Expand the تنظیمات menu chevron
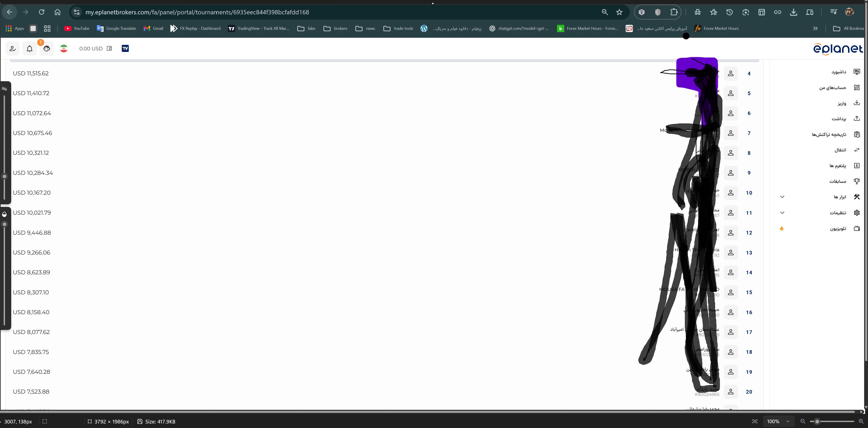This screenshot has width=868, height=428. coord(782,213)
